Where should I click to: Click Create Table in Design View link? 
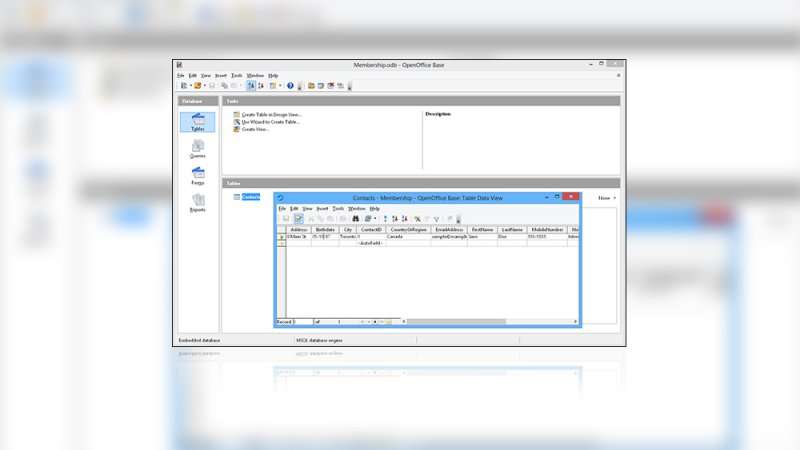(271, 115)
